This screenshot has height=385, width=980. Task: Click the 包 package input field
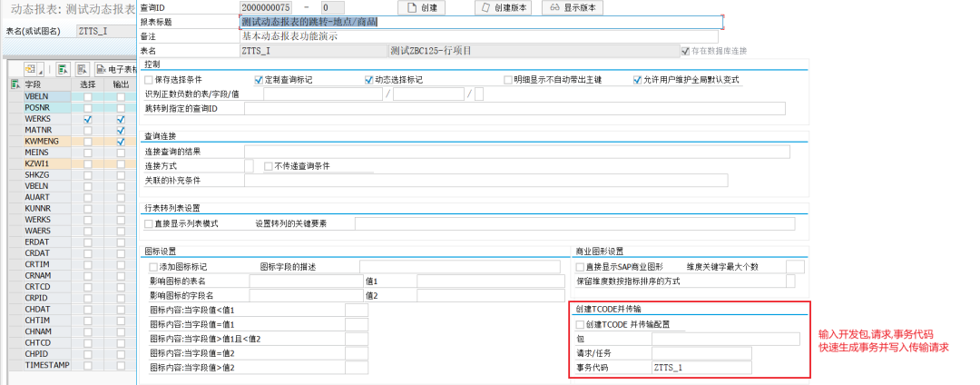point(726,340)
